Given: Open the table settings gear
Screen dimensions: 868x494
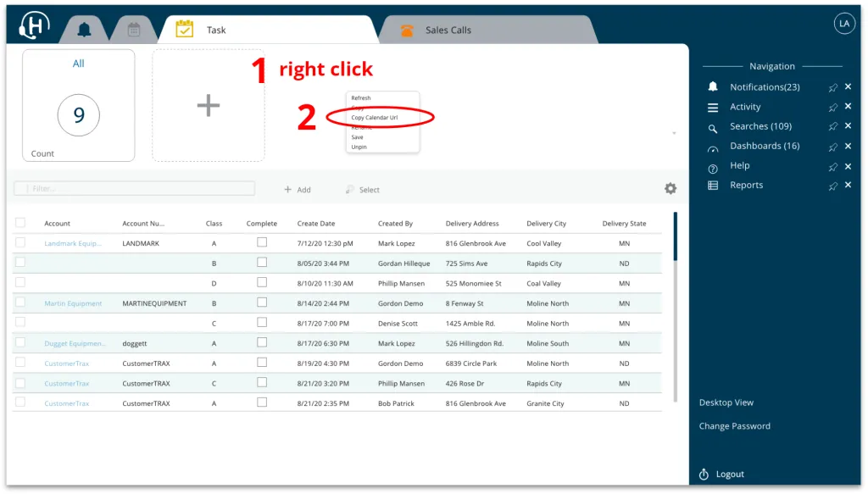Looking at the screenshot, I should coord(670,189).
